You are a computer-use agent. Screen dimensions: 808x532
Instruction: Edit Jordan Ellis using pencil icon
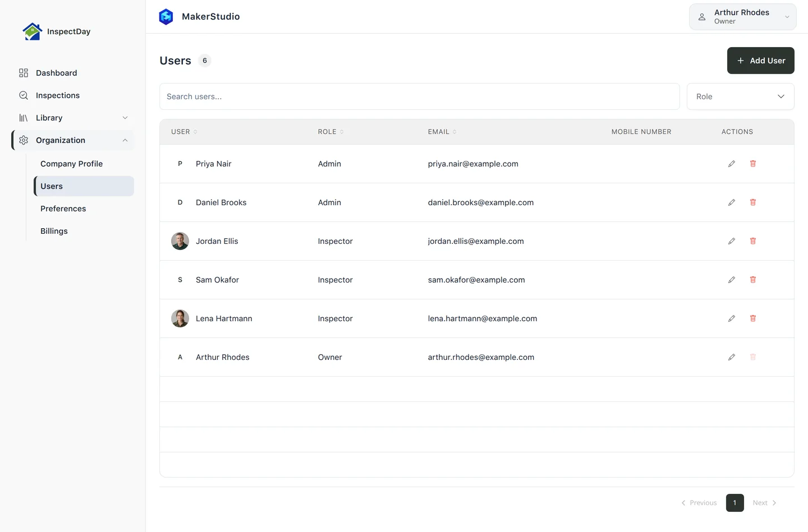(x=732, y=241)
